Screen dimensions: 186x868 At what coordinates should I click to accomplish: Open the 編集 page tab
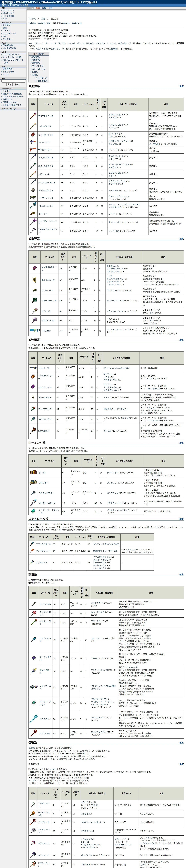pos(44,8)
